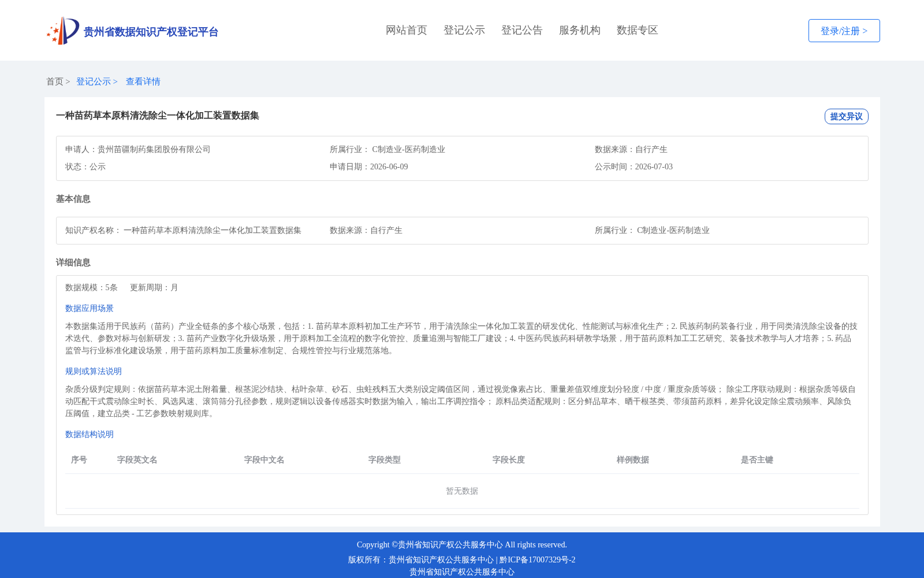Open the 登记公示 navigation menu item

464,30
